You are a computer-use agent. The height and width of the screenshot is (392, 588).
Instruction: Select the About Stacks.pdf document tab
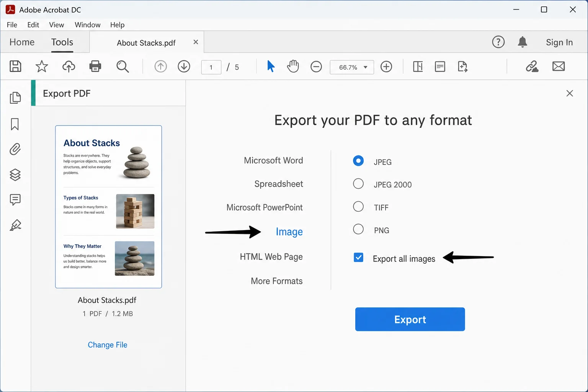click(x=146, y=43)
